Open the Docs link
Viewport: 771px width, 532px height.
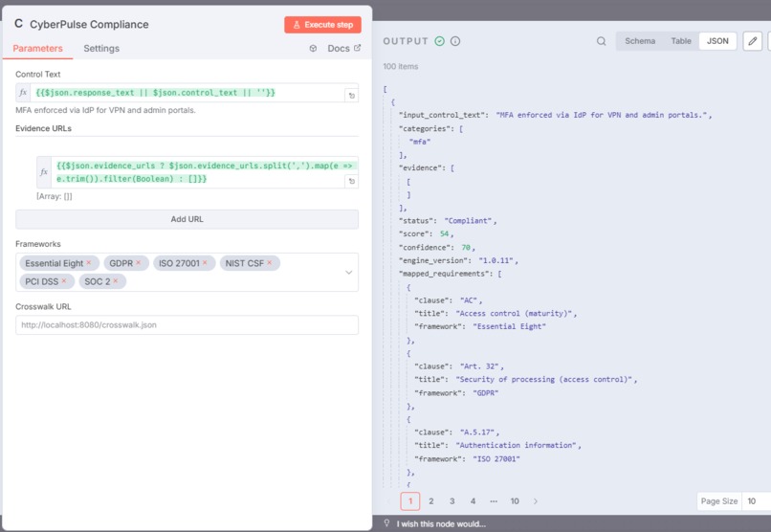[343, 48]
